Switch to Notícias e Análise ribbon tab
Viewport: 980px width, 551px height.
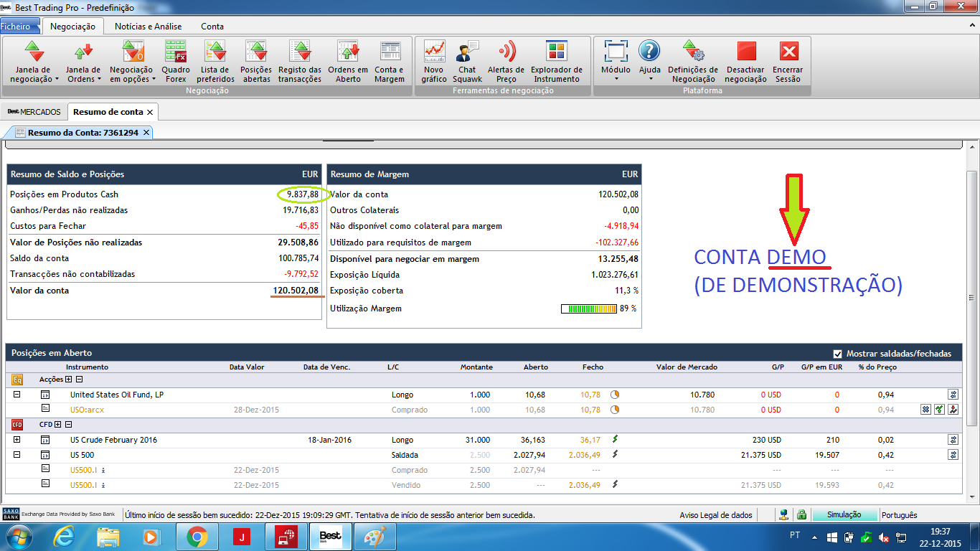(x=148, y=27)
